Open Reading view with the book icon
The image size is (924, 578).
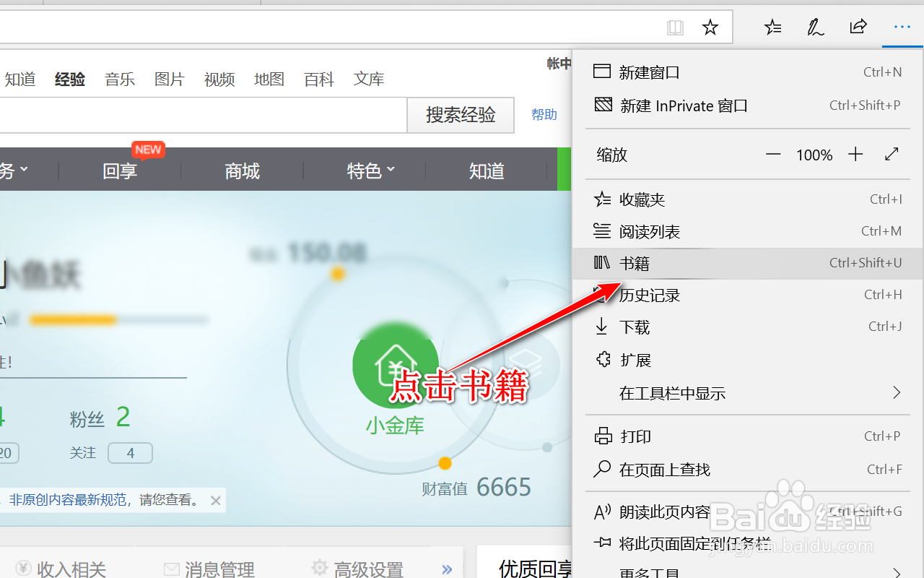click(675, 27)
